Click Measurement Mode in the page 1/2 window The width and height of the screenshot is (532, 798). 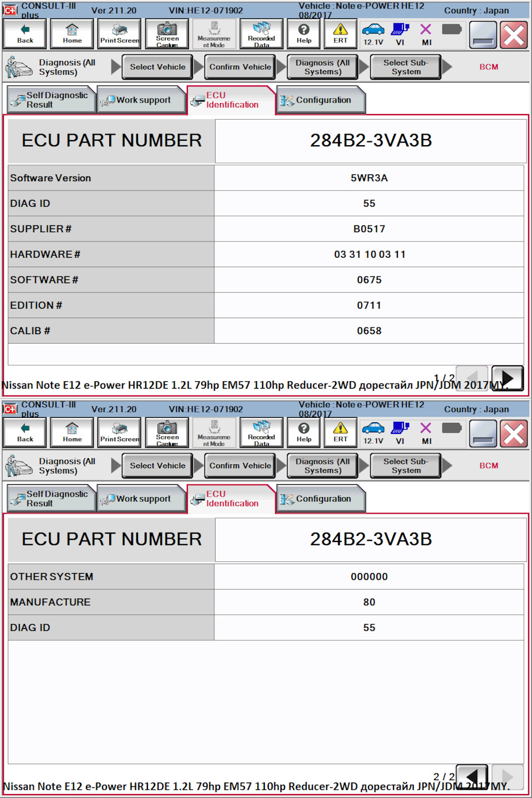point(214,34)
